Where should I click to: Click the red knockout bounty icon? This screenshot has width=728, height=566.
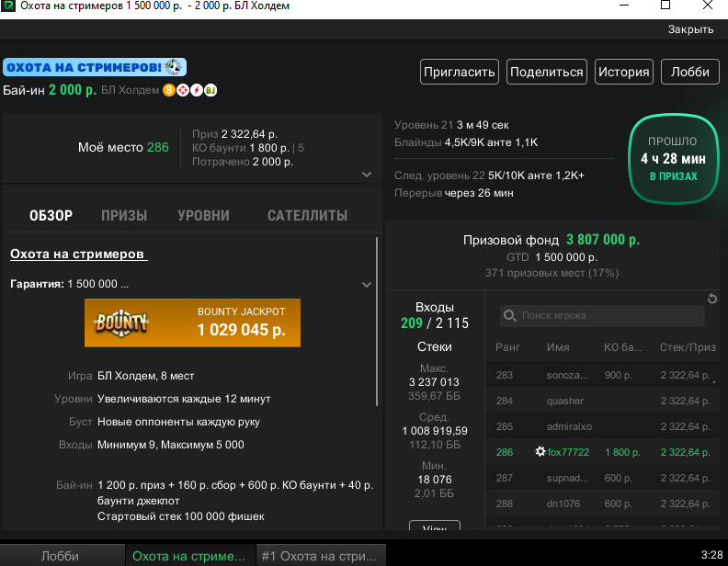tap(183, 90)
